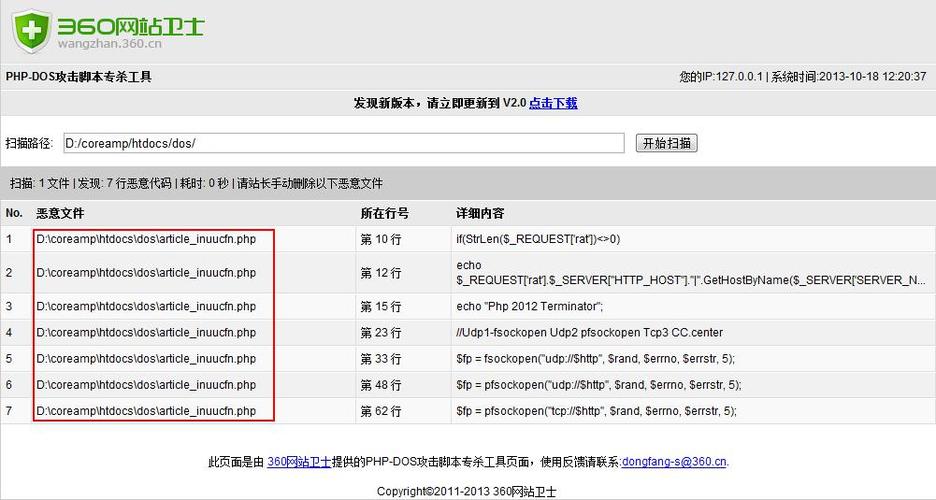Click the 开始扫描 scan button

(x=666, y=143)
